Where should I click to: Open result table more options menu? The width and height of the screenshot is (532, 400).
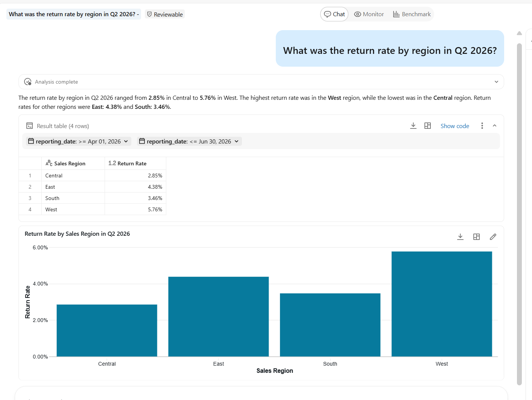point(482,126)
